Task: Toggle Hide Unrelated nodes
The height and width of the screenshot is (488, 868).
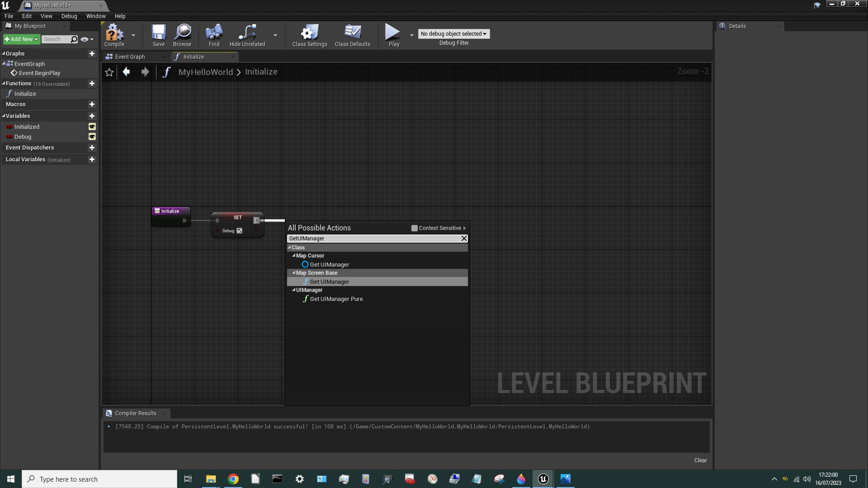Action: (247, 35)
